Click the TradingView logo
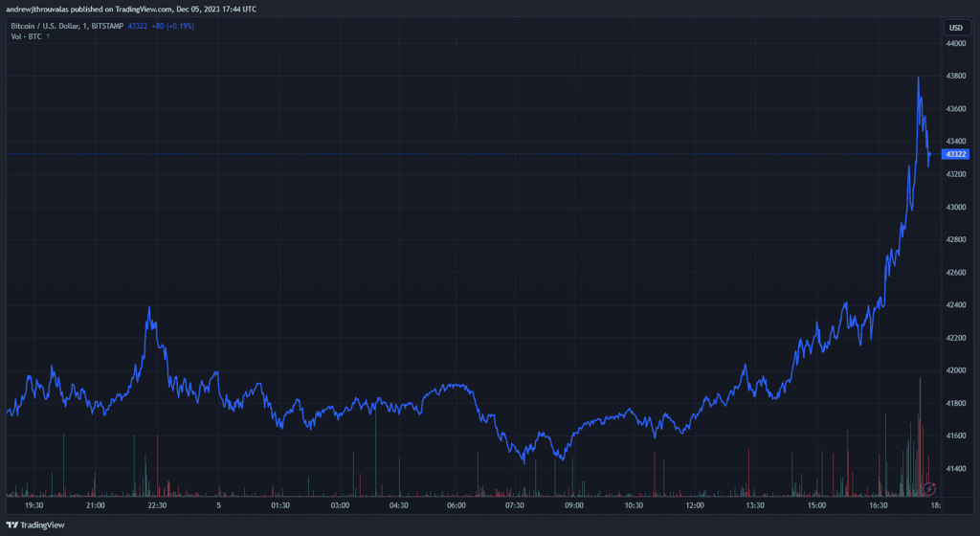This screenshot has height=536, width=980. [35, 525]
